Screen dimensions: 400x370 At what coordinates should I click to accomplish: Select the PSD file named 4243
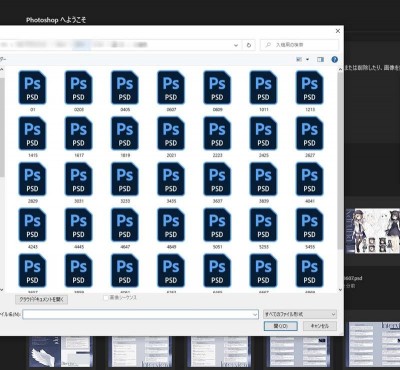point(32,228)
